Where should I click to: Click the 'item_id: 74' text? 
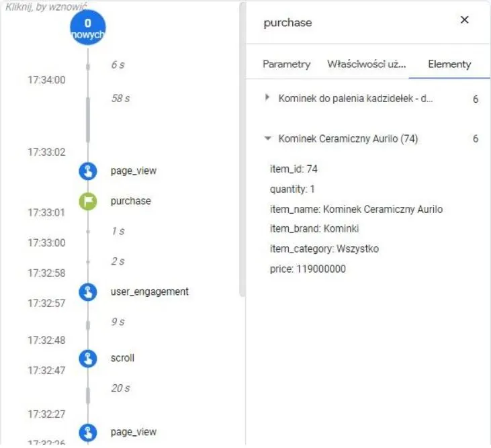click(x=294, y=169)
